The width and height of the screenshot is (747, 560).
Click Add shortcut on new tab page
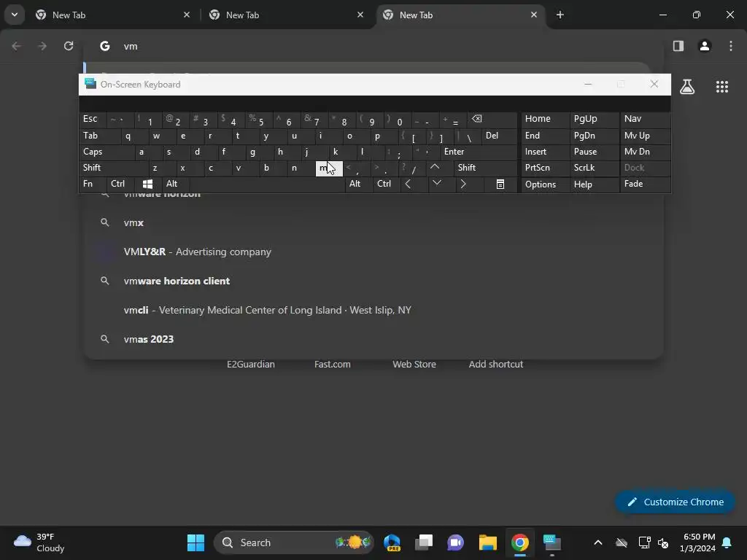496,364
